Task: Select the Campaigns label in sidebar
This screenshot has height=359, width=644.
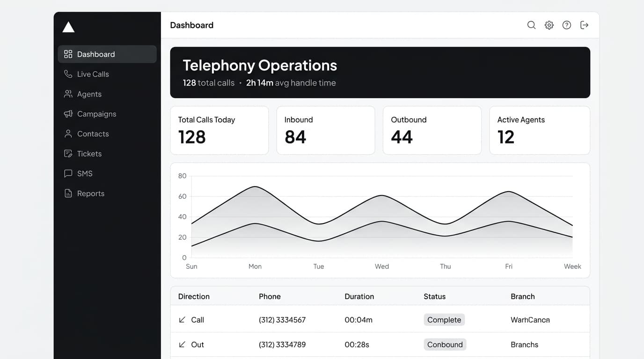Action: [x=96, y=114]
